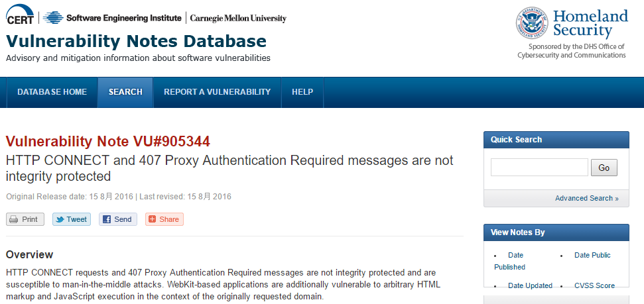Click the printer icon on the Print button

point(13,219)
